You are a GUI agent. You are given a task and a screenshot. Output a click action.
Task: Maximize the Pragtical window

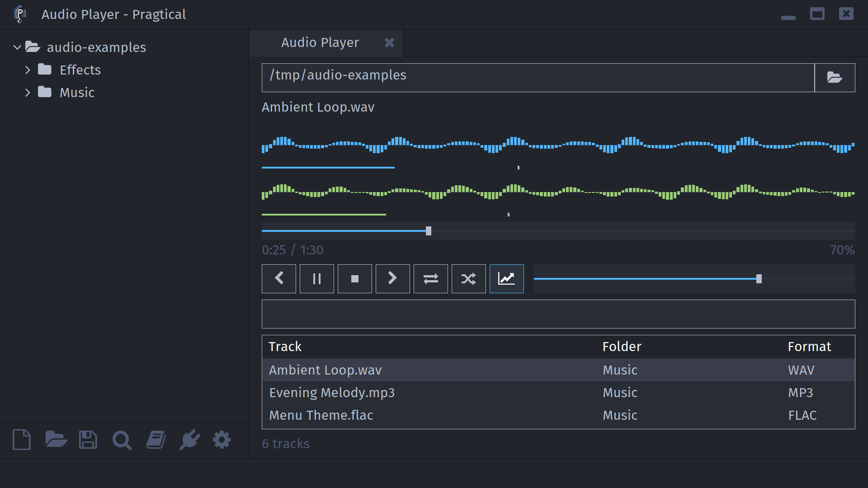pyautogui.click(x=817, y=14)
